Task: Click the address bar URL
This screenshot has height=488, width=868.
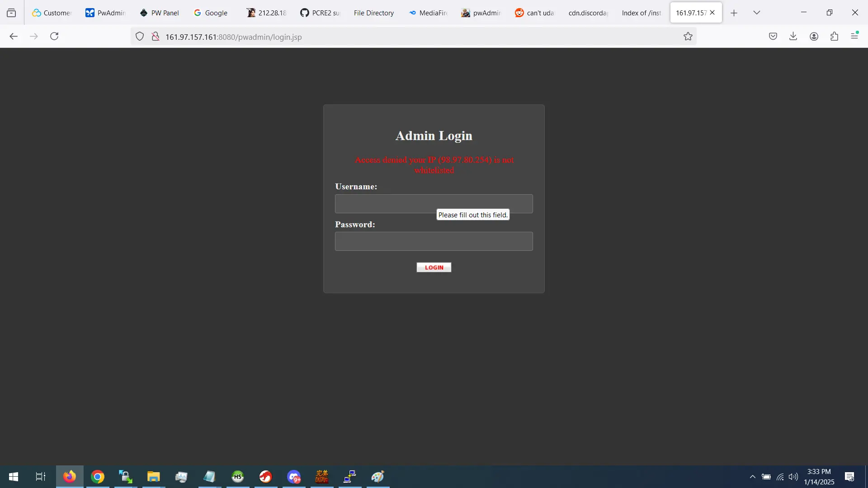Action: pos(233,37)
